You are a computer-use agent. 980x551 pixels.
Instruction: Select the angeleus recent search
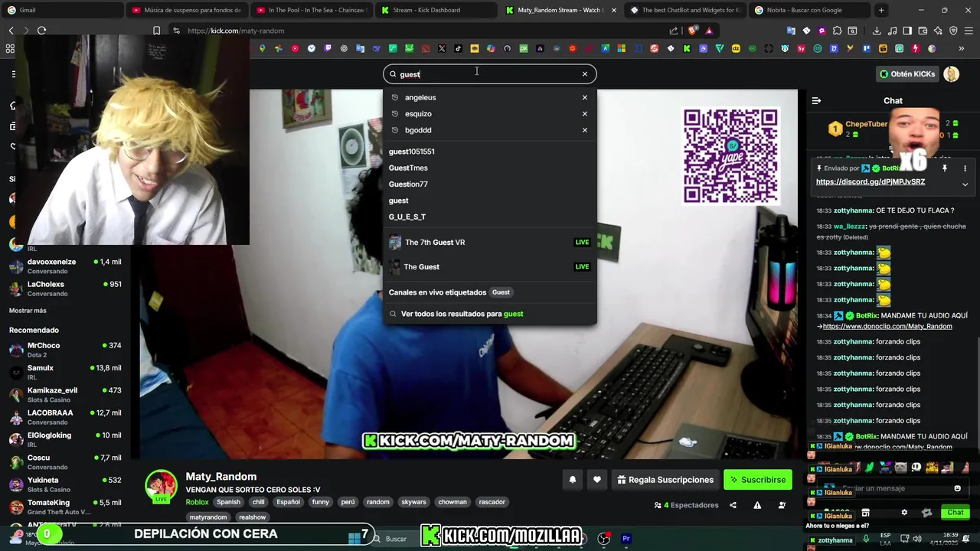(420, 97)
